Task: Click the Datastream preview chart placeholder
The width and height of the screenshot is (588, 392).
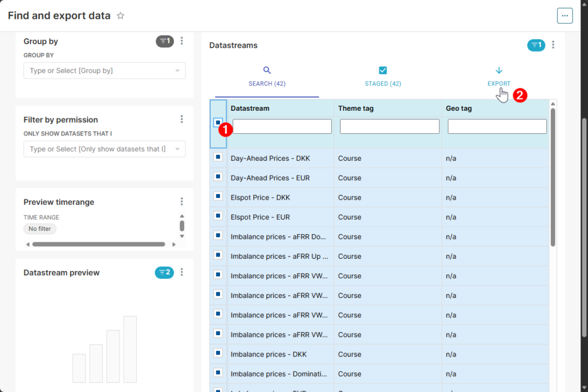Action: coord(105,350)
